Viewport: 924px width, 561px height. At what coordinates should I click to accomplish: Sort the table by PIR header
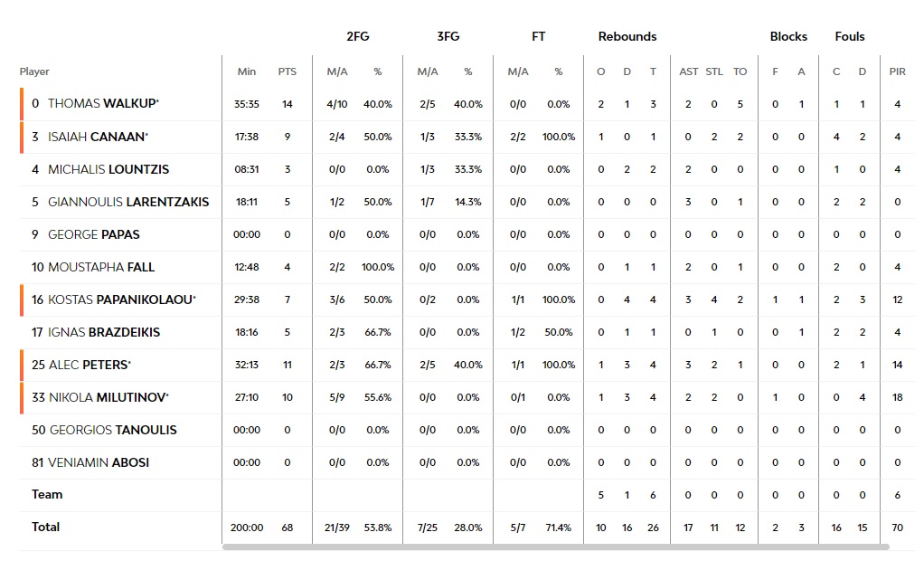[897, 71]
